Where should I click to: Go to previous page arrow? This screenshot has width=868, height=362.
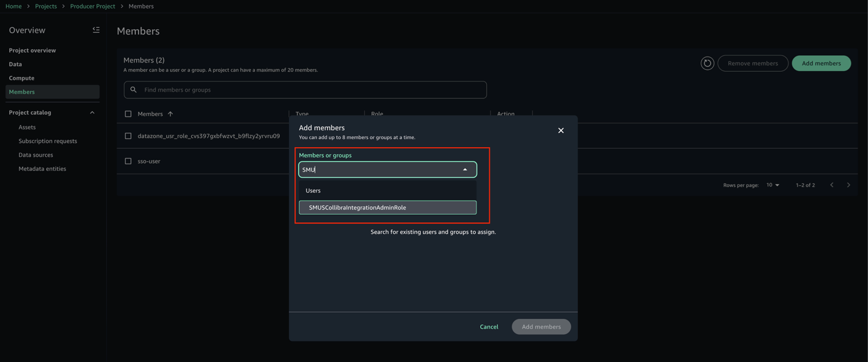832,185
